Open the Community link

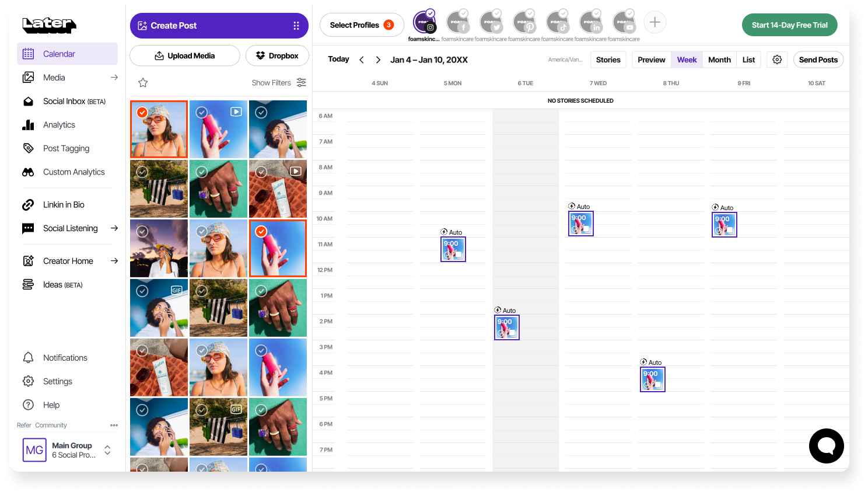[x=51, y=425]
